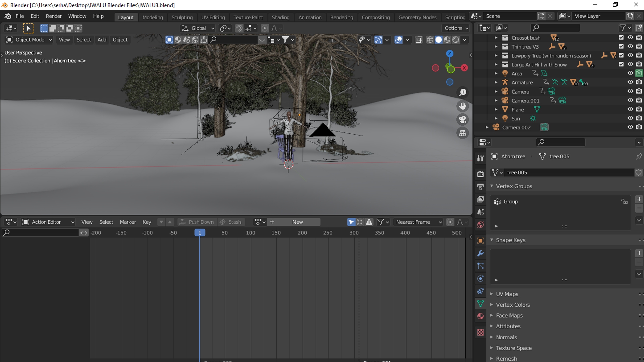Open the Options dropdown in the viewport
The width and height of the screenshot is (644, 362).
457,28
